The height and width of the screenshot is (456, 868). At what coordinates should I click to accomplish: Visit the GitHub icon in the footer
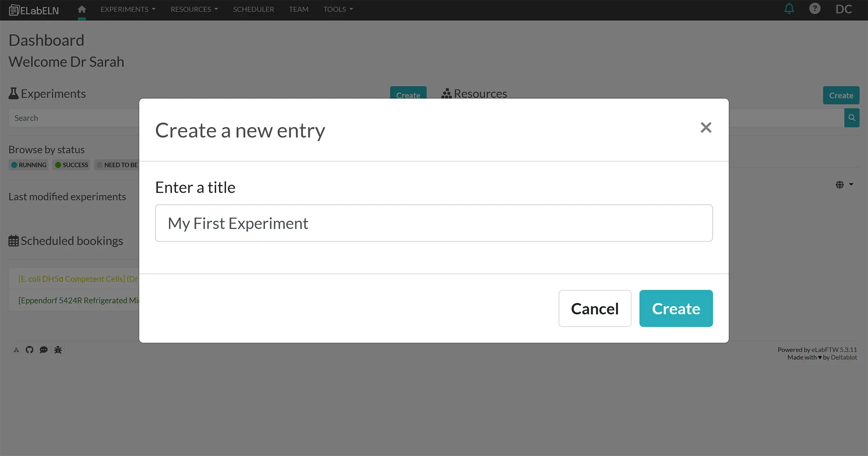[29, 350]
